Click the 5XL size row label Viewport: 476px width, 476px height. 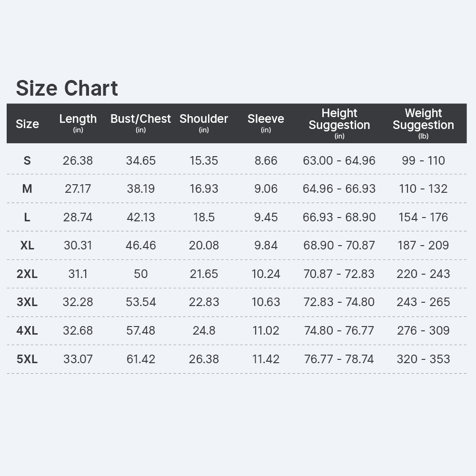tap(27, 359)
